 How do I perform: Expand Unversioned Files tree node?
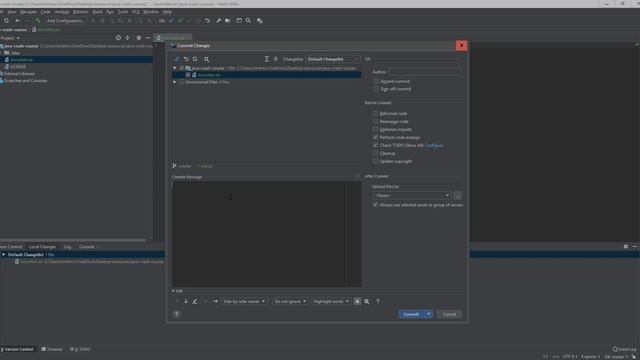(175, 82)
